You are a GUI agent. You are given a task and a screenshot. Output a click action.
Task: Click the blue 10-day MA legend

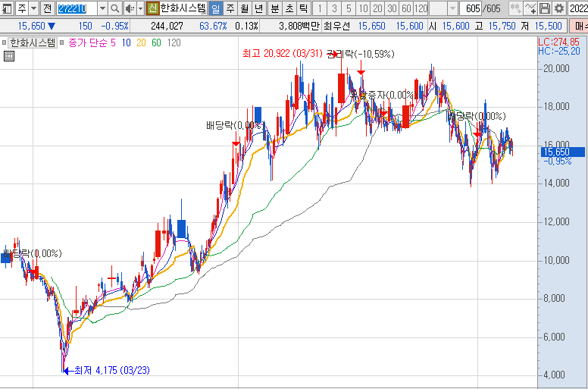[x=126, y=42]
